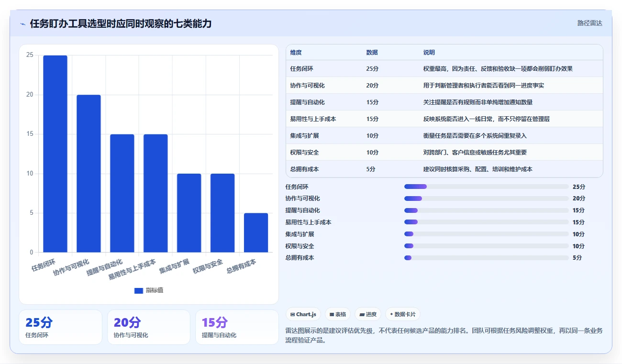Viewport: 622px width, 364px height.
Task: Open the 25分 任务闭环 data card
Action: tap(60, 327)
